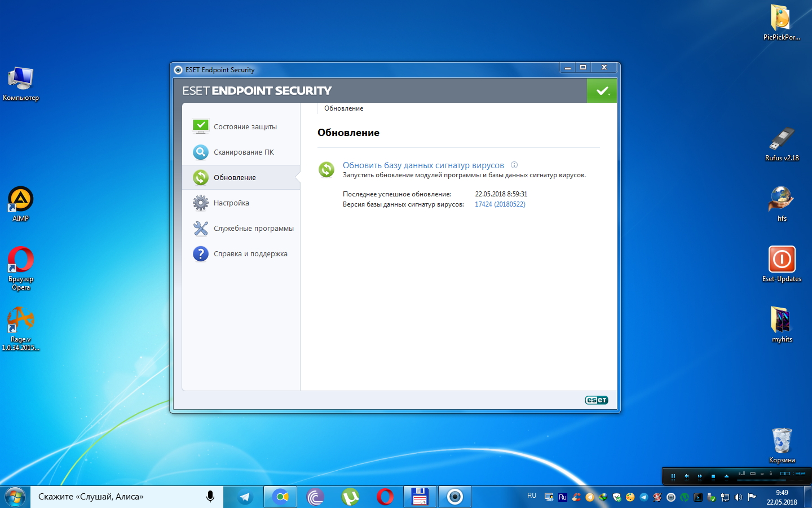Select the PicPickPor... folder on desktop
This screenshot has height=508, width=812.
[x=782, y=23]
